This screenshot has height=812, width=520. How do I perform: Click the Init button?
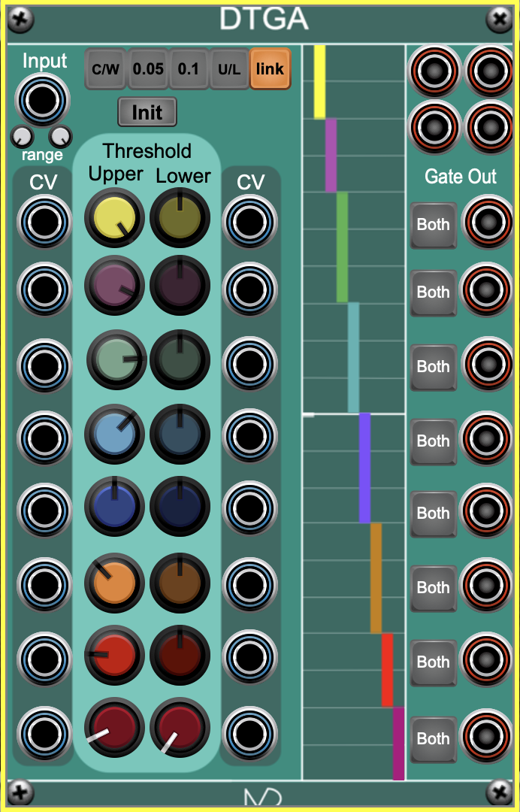(147, 112)
